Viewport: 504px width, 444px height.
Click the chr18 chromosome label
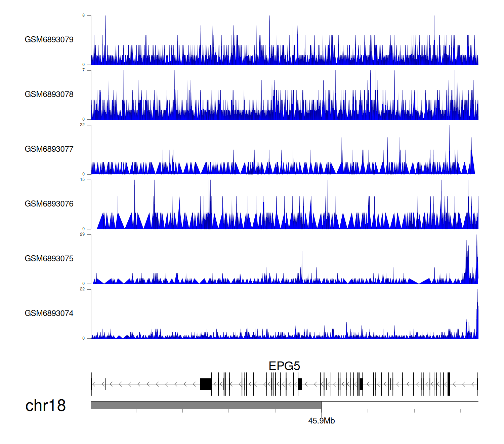click(x=45, y=406)
